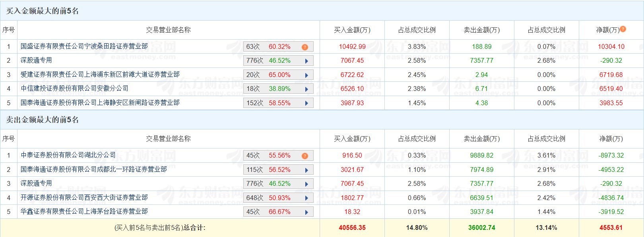Click the orange question icon in 国盛证券 row
Image resolution: width=644 pixels, height=237 pixels.
pyautogui.click(x=305, y=47)
